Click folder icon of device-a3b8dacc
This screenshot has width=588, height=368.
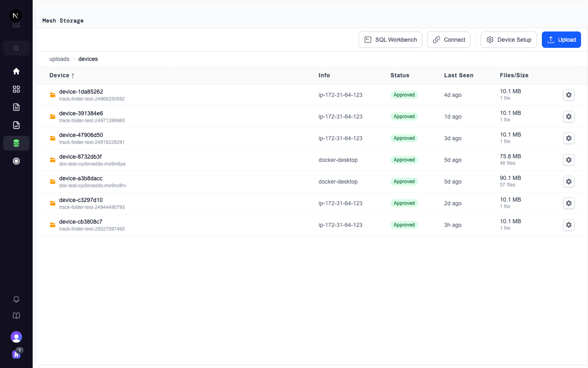pyautogui.click(x=53, y=182)
